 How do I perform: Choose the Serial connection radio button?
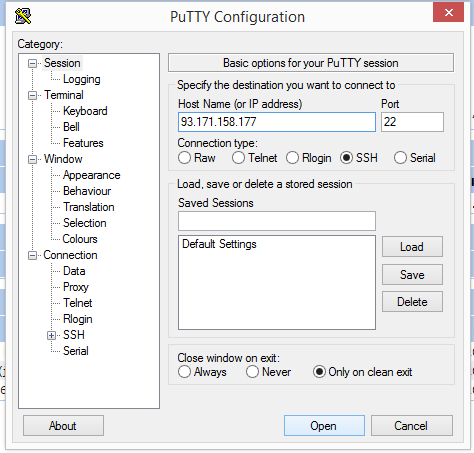(400, 158)
